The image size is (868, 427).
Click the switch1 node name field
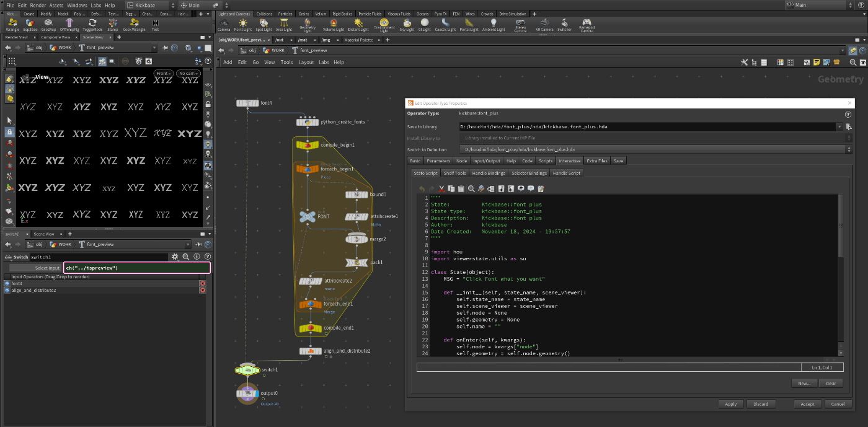[x=99, y=257]
